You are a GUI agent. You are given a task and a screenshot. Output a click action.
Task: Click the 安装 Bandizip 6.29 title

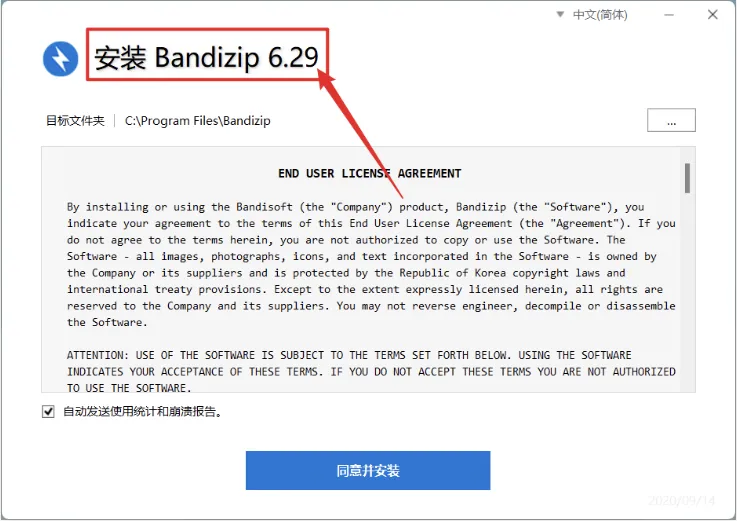coord(206,57)
